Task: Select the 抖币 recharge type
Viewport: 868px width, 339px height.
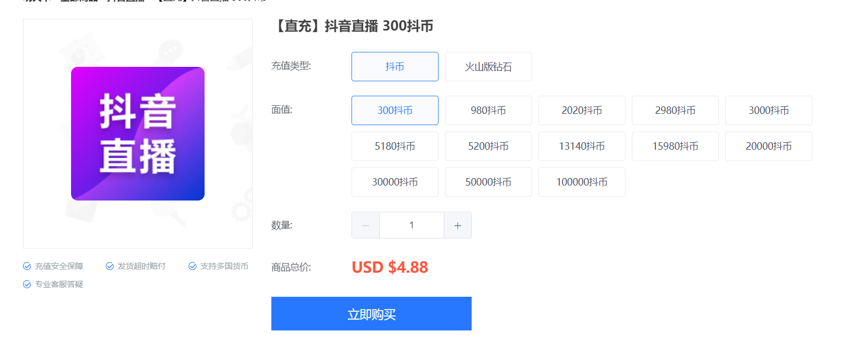Action: click(395, 66)
